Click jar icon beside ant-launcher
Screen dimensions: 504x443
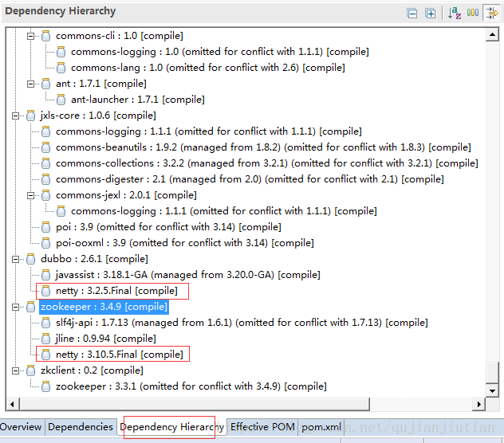(61, 100)
